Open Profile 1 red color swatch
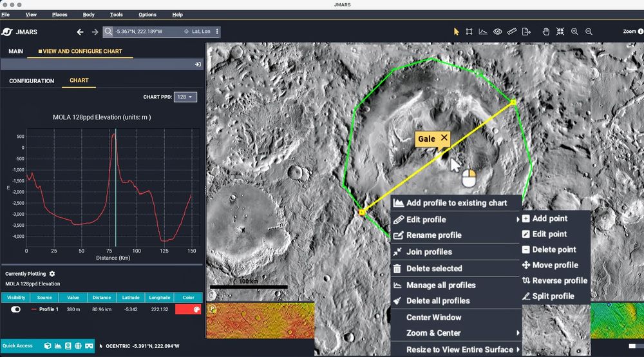This screenshot has width=644, height=357. [x=188, y=309]
